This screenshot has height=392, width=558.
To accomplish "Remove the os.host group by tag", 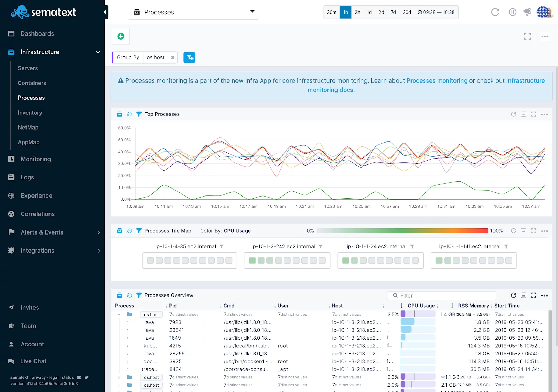I will coord(173,57).
